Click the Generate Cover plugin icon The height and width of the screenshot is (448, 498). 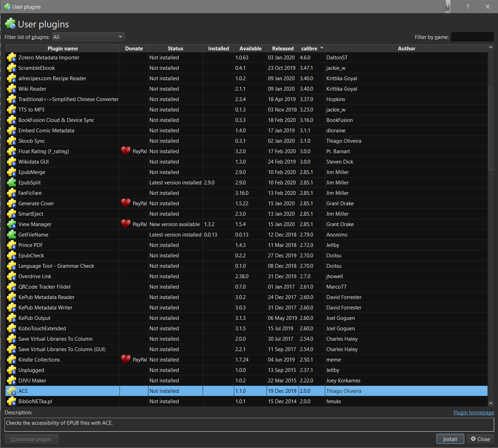click(11, 204)
